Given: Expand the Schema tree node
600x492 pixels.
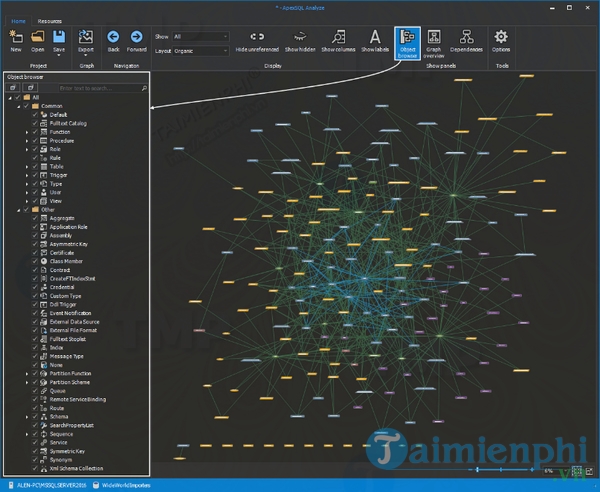Looking at the screenshot, I should (x=27, y=417).
